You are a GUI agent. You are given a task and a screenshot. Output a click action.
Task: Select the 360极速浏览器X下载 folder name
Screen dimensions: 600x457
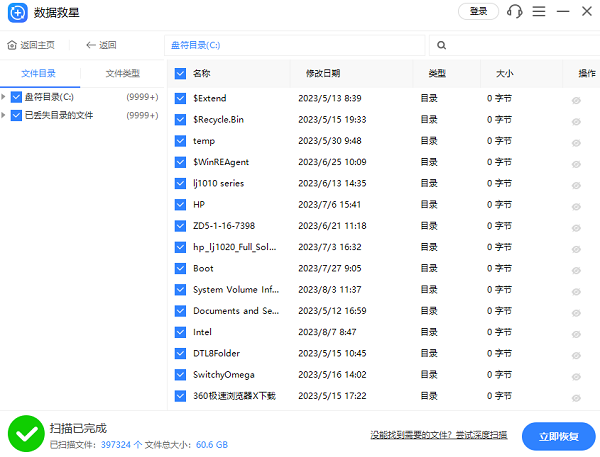pos(234,396)
